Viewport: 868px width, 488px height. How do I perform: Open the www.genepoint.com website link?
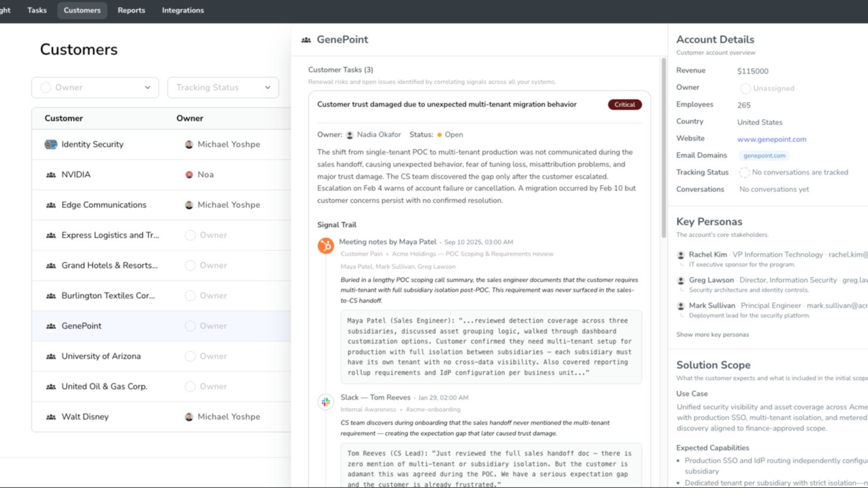coord(772,139)
